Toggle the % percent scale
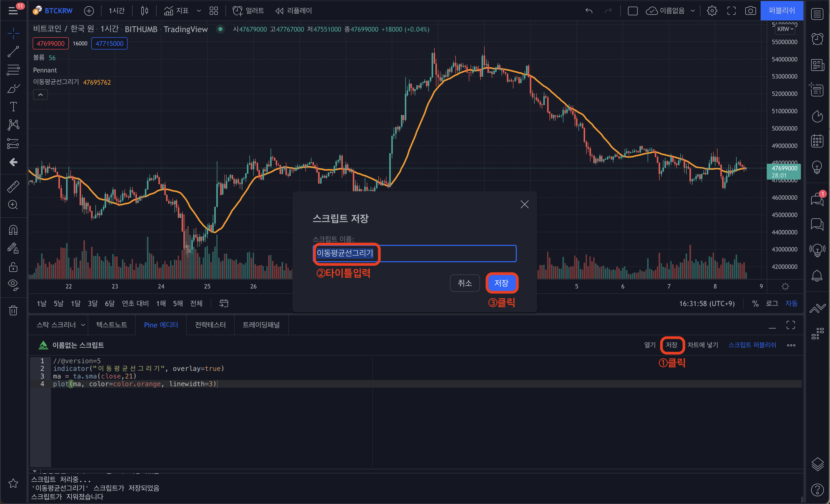Screen dimensions: 830x504 click(755, 304)
